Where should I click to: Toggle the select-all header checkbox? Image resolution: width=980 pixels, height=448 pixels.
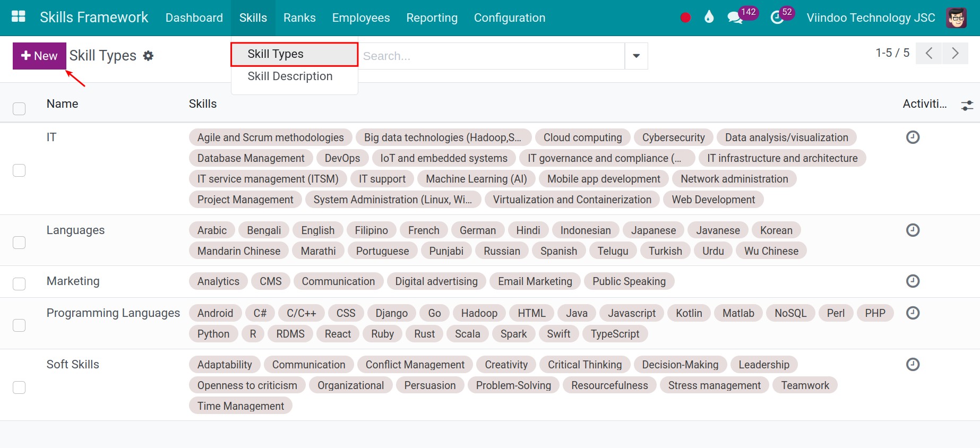tap(19, 108)
